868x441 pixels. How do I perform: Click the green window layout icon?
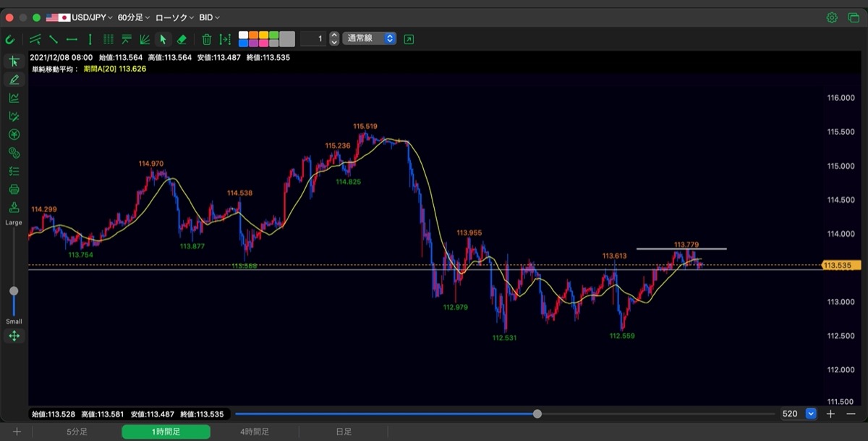coord(854,17)
